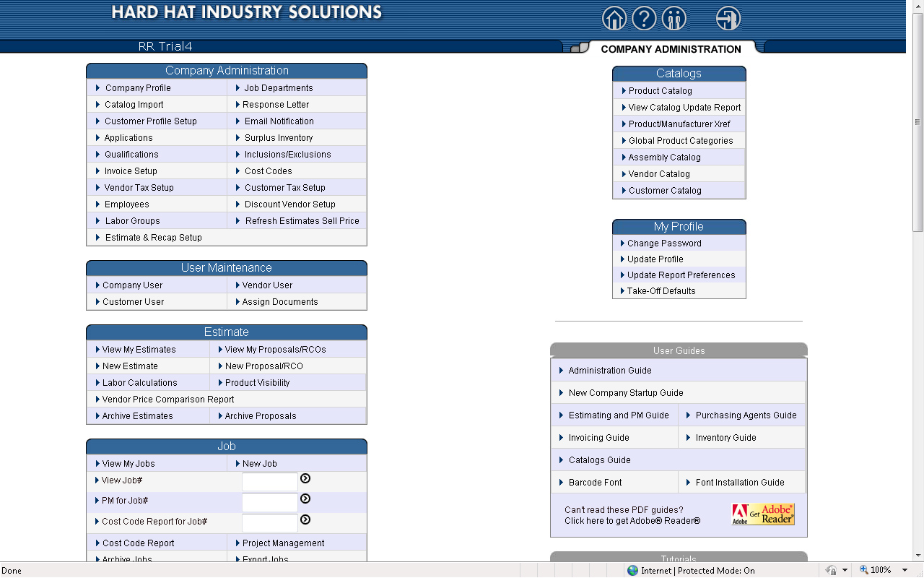This screenshot has height=578, width=924.
Task: Click the two-people users icon in header
Action: point(674,18)
